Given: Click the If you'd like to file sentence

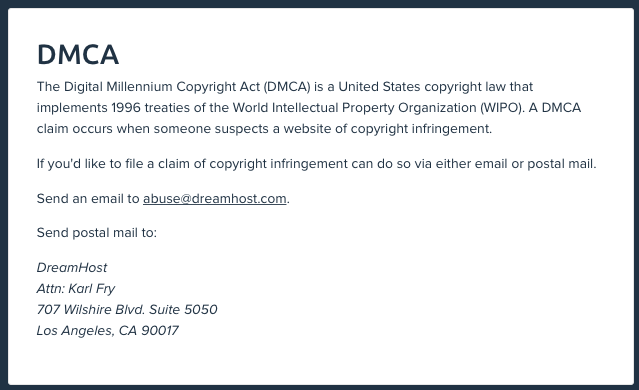Looking at the screenshot, I should tap(316, 164).
